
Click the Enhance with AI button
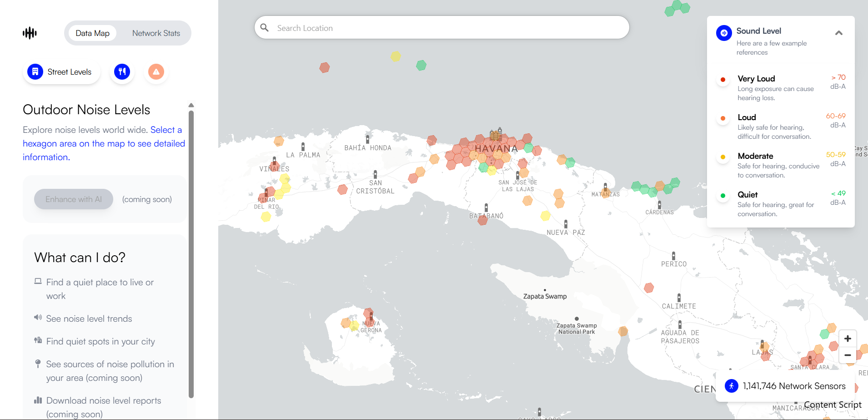click(74, 199)
